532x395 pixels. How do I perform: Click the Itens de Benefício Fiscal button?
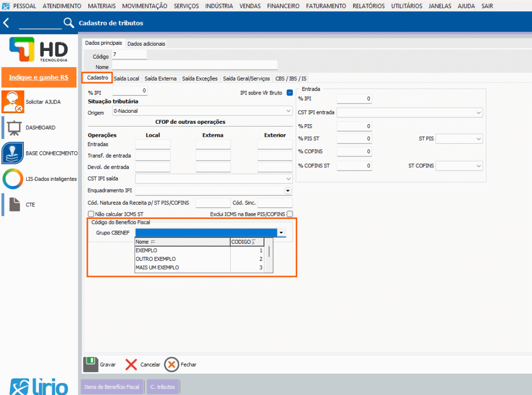[x=112, y=387]
